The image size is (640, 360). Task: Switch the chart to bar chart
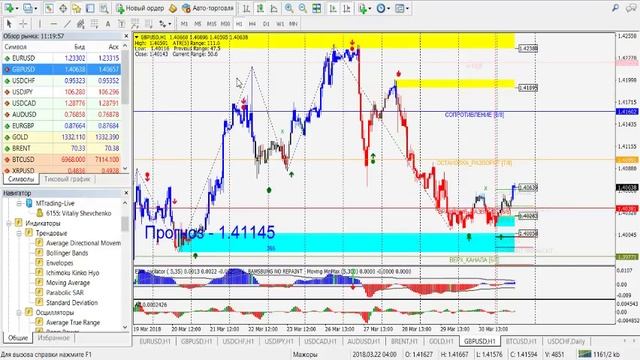tap(247, 8)
